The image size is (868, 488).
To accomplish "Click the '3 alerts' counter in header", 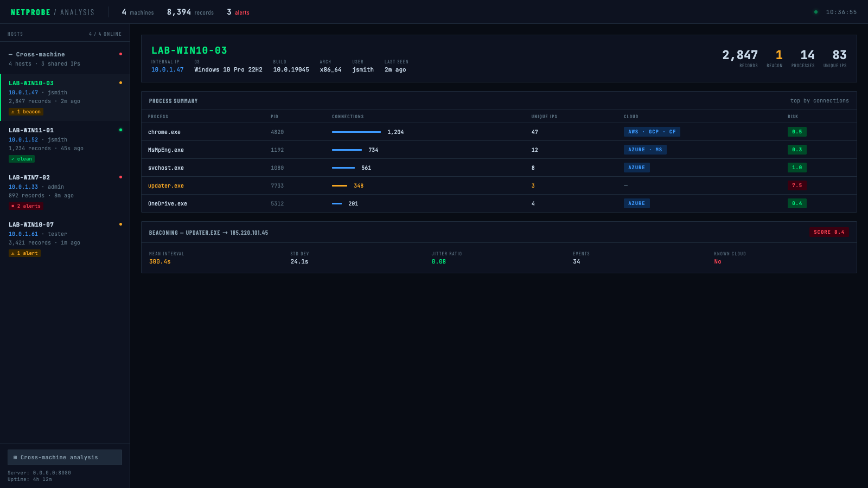I will click(x=238, y=12).
